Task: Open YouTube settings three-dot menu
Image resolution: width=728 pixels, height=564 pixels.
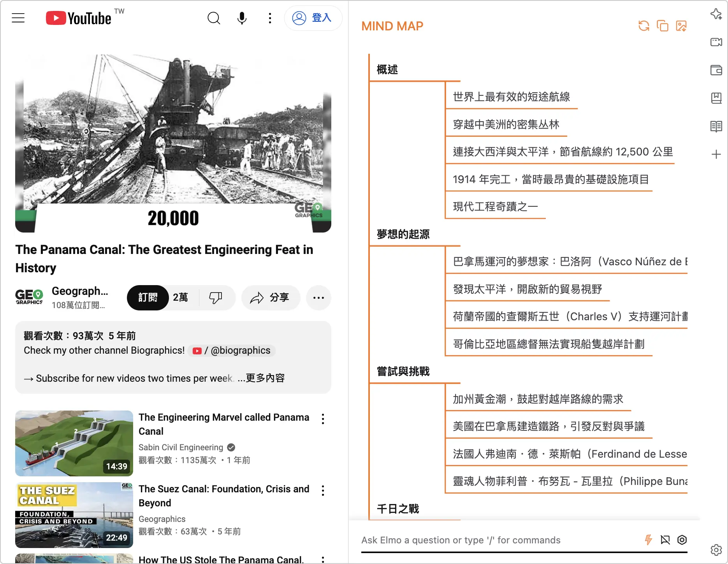Action: [270, 18]
